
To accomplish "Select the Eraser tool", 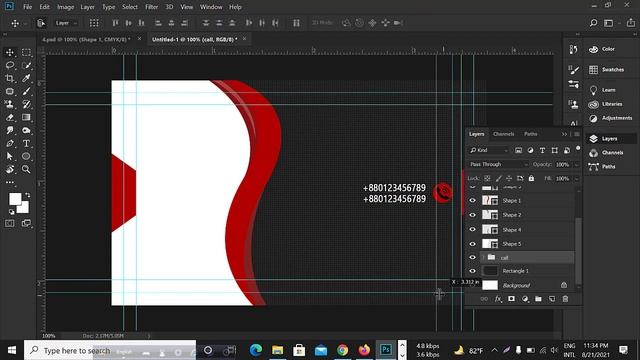I will pos(10,118).
